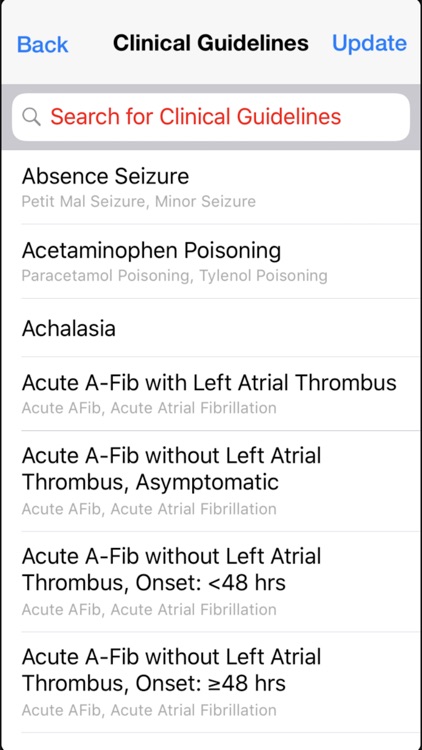Tap the search magnifier icon
The height and width of the screenshot is (750, 422).
pos(32,117)
